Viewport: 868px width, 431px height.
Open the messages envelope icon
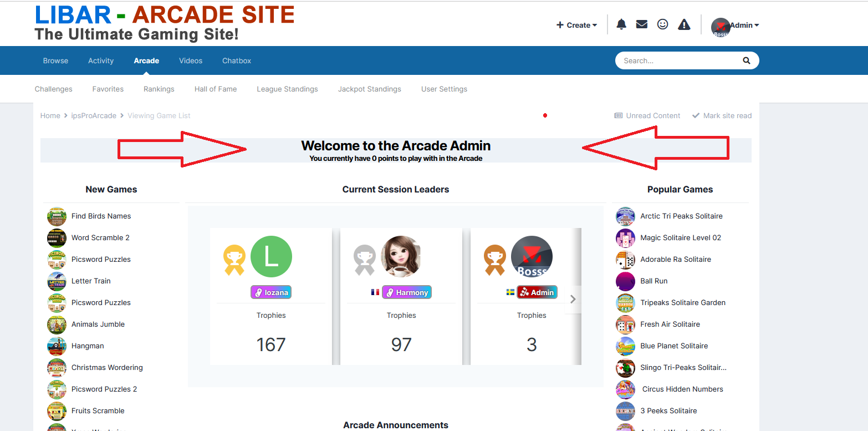coord(642,24)
